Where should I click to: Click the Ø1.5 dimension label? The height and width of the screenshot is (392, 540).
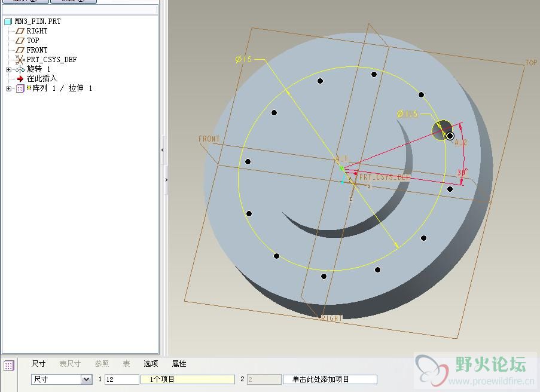407,114
